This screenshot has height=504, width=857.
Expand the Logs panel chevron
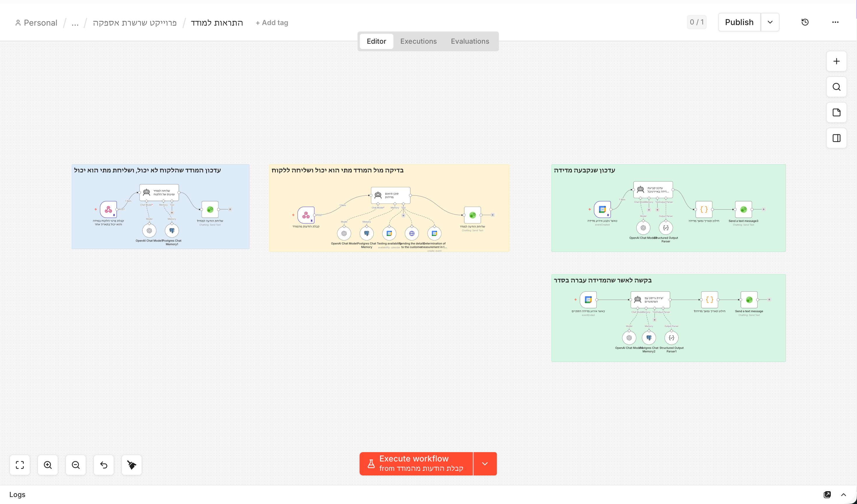(x=843, y=494)
